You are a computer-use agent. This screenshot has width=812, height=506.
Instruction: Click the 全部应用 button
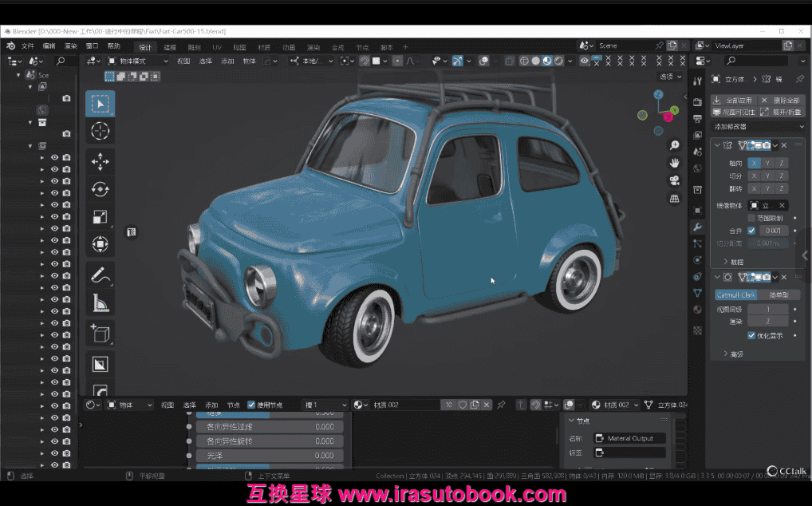point(732,101)
